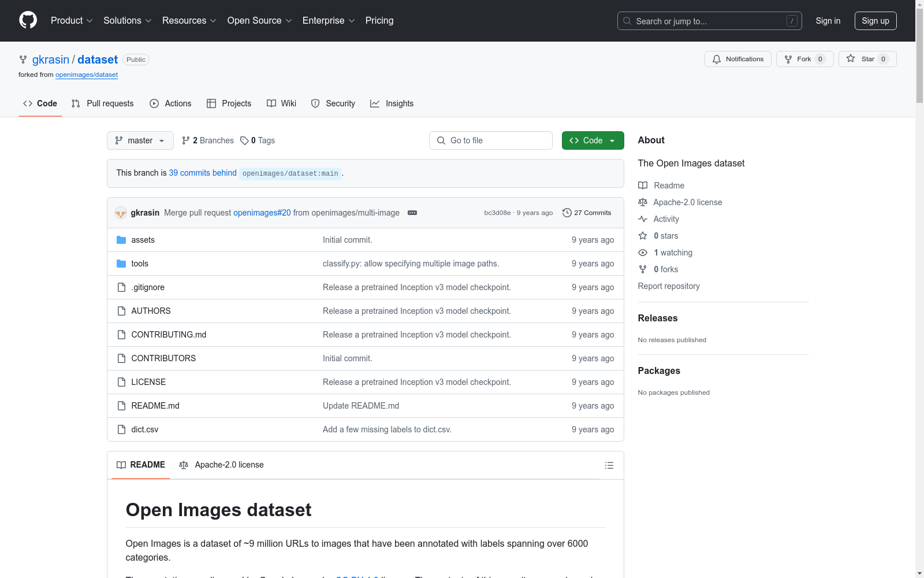
Task: Open the green Code dropdown
Action: pos(593,140)
